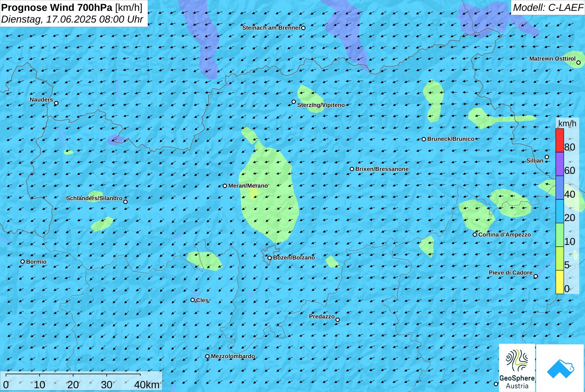This screenshot has width=585, height=392.
Task: Select the Matrei in Osttirol map marker
Action: click(578, 63)
